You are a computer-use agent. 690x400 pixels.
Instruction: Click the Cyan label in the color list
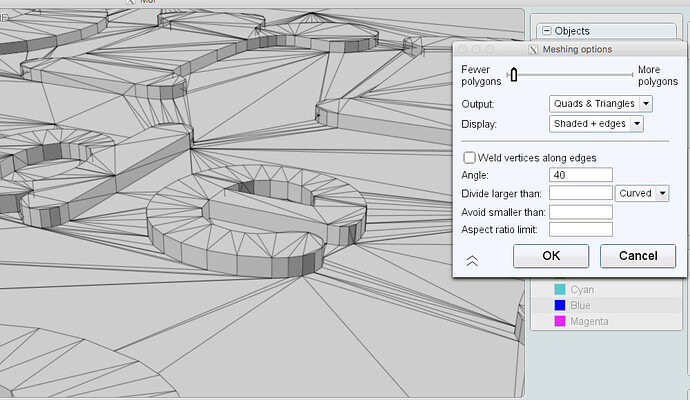click(582, 290)
